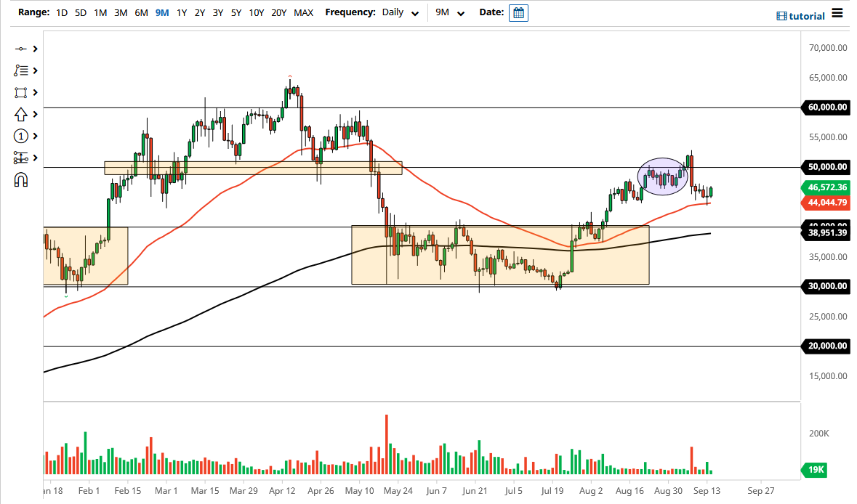Select the horizontal line drawing tool

click(20, 49)
